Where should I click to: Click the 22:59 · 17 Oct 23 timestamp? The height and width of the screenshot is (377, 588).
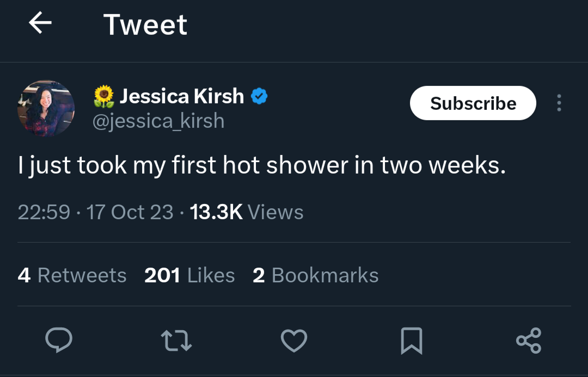click(96, 212)
